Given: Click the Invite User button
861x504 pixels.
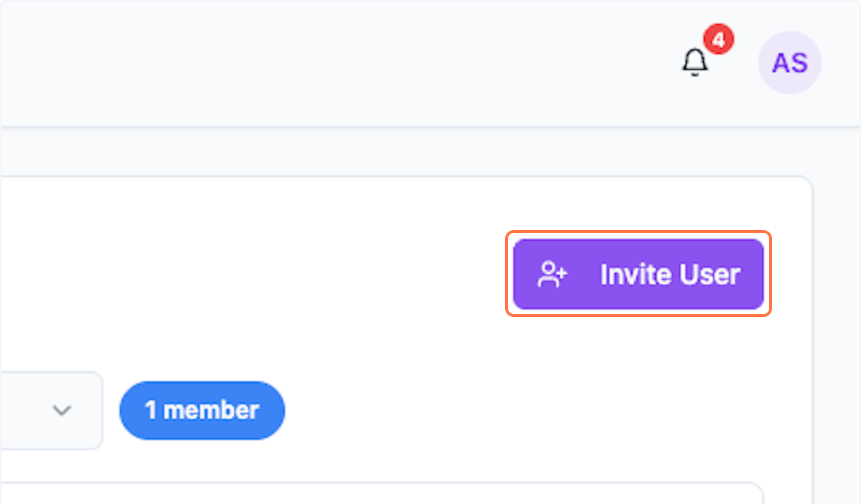Looking at the screenshot, I should (639, 274).
